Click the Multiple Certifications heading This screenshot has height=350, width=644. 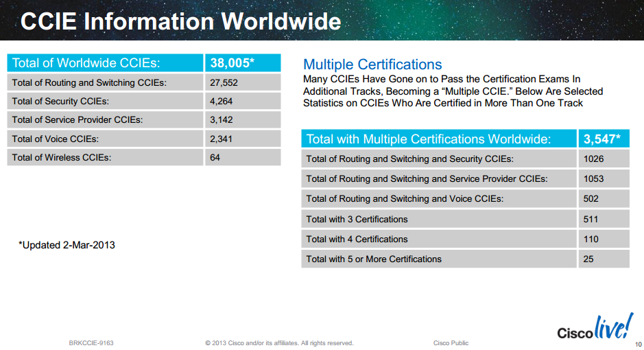372,65
